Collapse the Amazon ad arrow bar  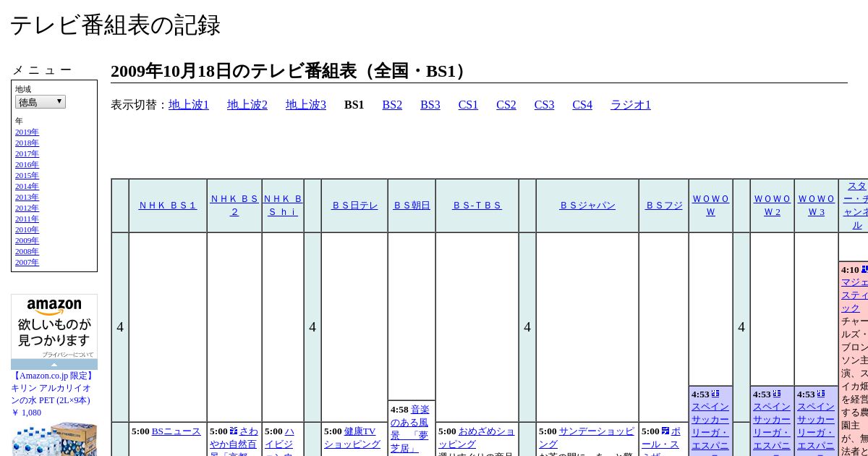(x=54, y=365)
